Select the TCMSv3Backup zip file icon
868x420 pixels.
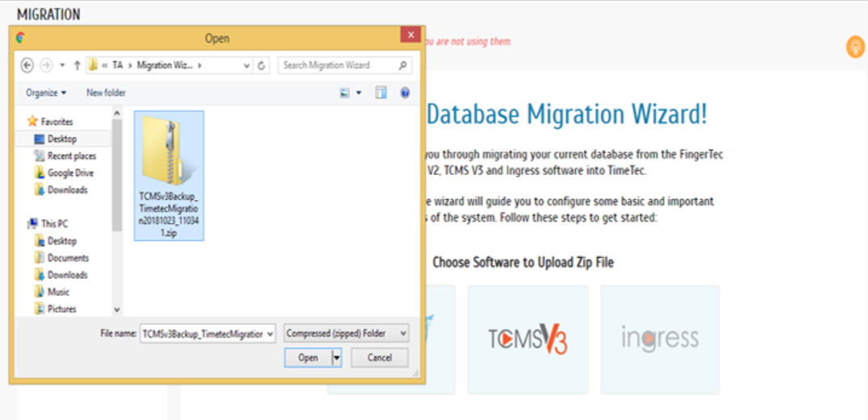169,176
